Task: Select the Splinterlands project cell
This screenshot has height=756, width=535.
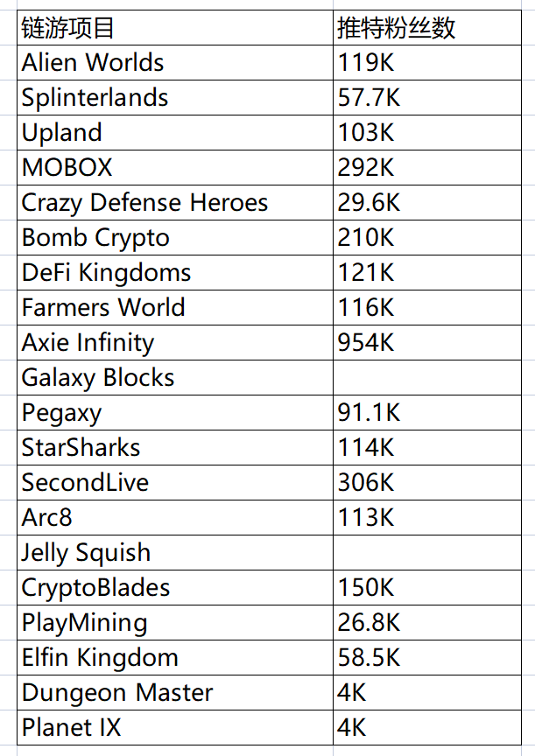Action: point(174,97)
